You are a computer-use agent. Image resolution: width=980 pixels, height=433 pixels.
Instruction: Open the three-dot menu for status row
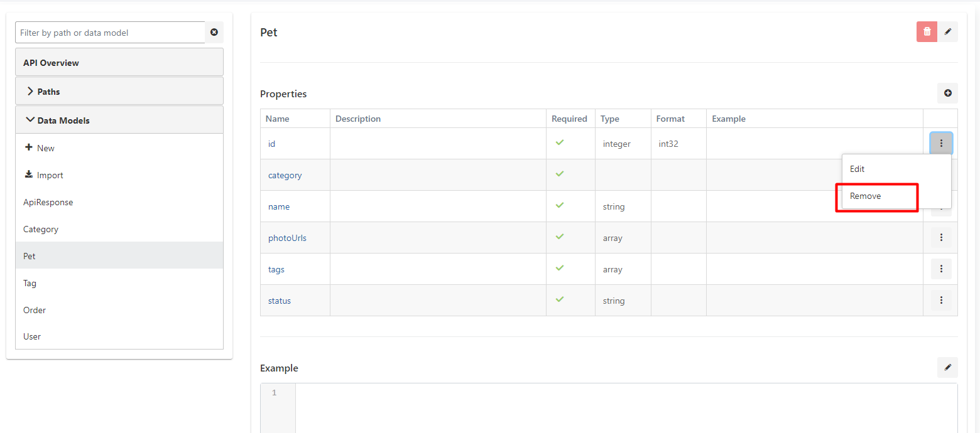point(941,301)
